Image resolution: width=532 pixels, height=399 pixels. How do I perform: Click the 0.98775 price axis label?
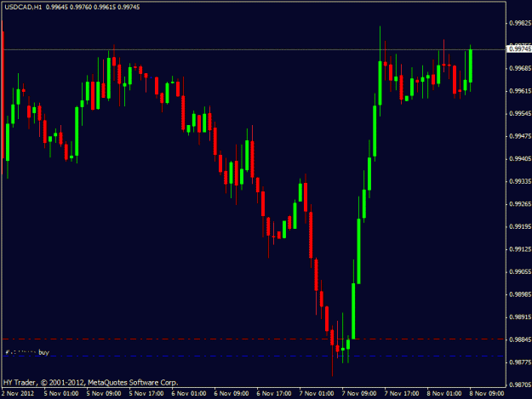(x=520, y=362)
